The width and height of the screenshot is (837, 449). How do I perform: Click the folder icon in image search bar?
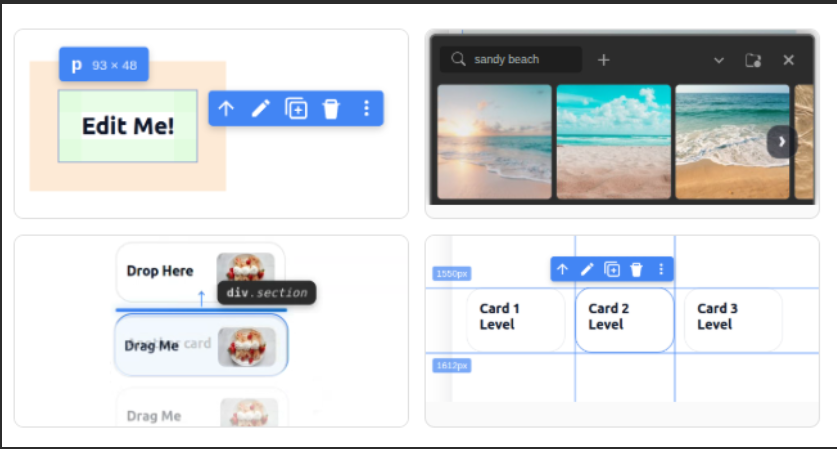[x=753, y=60]
